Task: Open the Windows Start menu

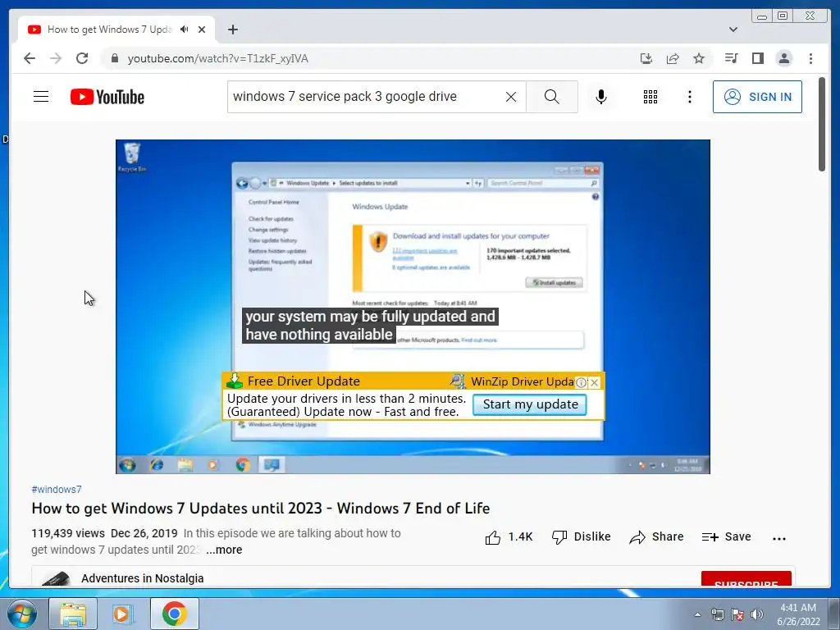Action: pyautogui.click(x=21, y=614)
